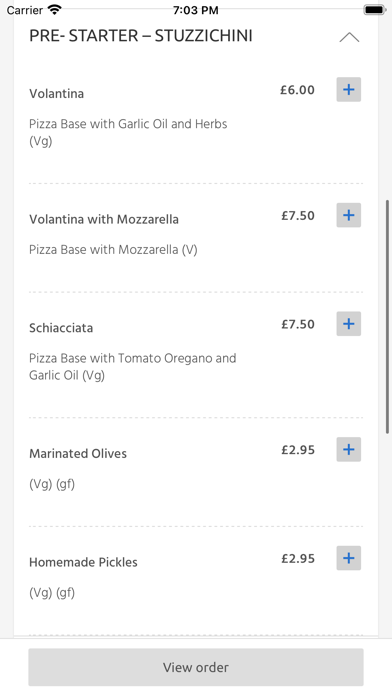Tap the Tomato Oregano and Garlic Oil description
Viewport: 392px width, 696px height.
click(x=133, y=367)
